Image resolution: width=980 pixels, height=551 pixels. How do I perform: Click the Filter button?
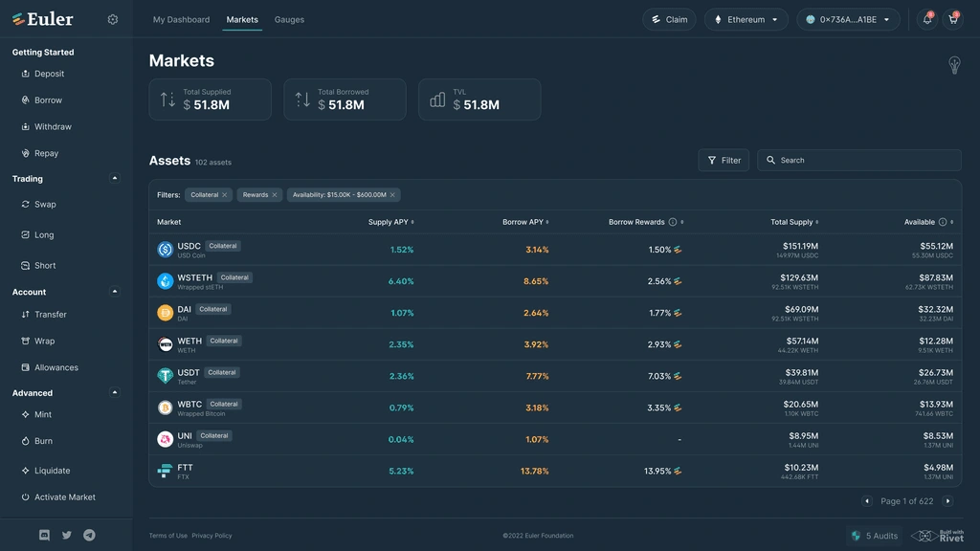[724, 161]
